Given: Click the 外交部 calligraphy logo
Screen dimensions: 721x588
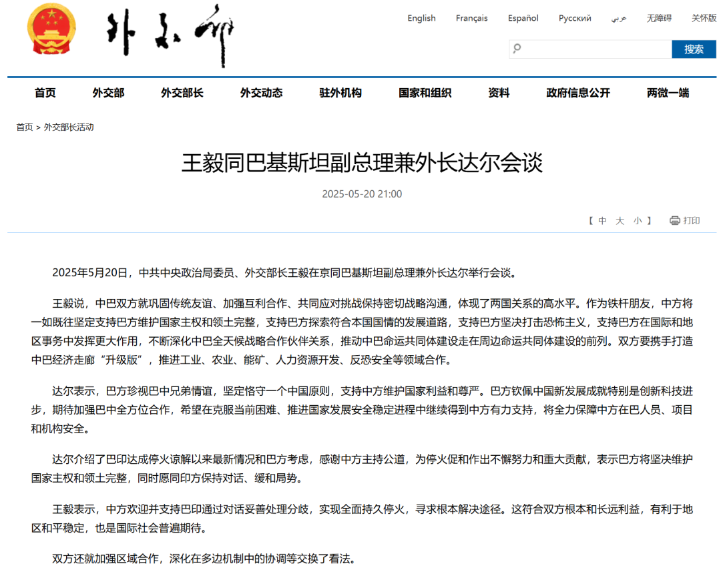Looking at the screenshot, I should (x=172, y=35).
